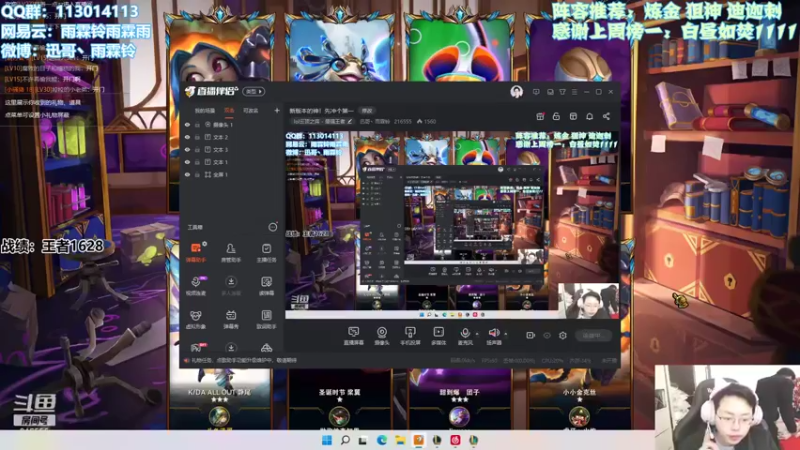The height and width of the screenshot is (450, 800).
Task: Open the 主播任务 tool icon
Action: click(x=266, y=252)
